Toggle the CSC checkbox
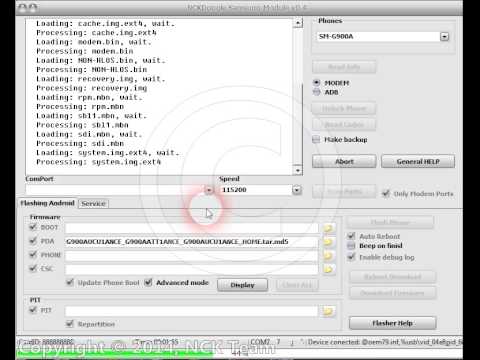The height and width of the screenshot is (360, 480). point(33,268)
